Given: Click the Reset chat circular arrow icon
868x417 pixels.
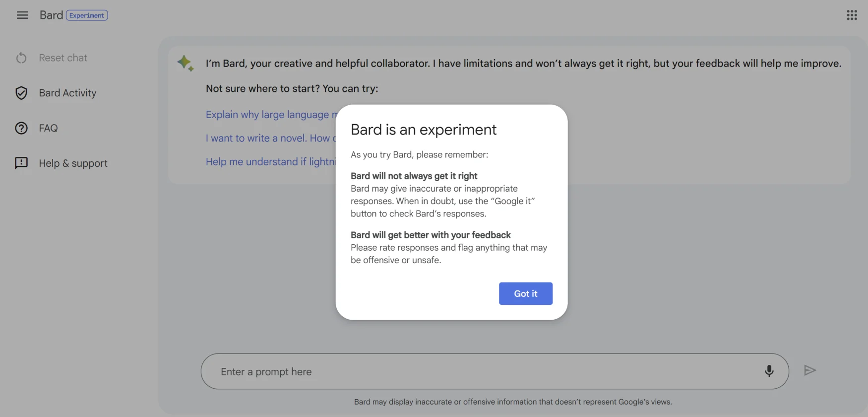Looking at the screenshot, I should pos(21,58).
